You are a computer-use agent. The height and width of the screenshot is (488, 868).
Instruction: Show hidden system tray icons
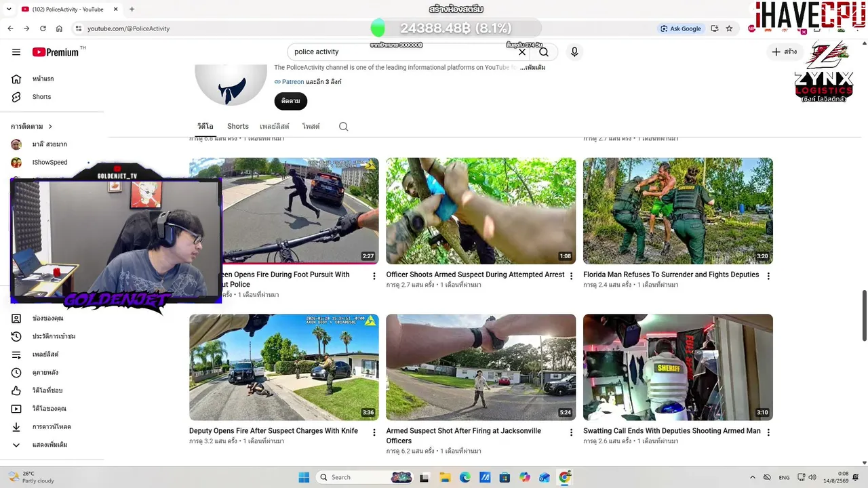[x=752, y=477]
